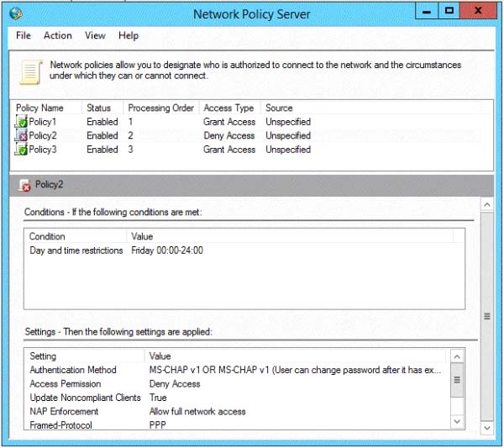Open the Help menu

(x=129, y=35)
